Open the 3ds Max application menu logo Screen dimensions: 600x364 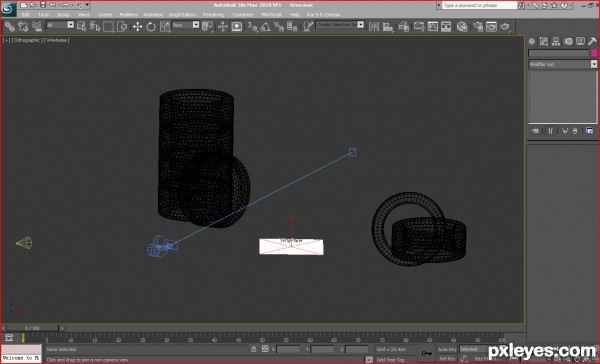tap(8, 9)
